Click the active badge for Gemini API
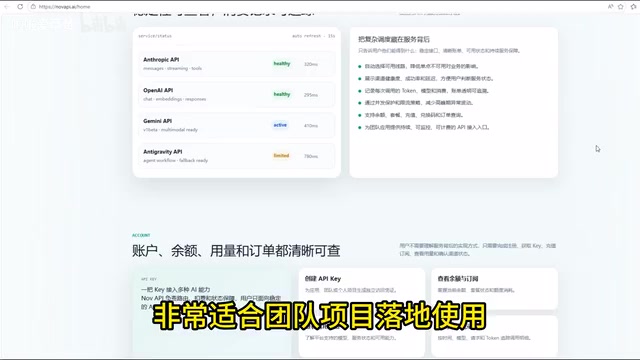Screen dimensions: 640x360 click(x=280, y=125)
